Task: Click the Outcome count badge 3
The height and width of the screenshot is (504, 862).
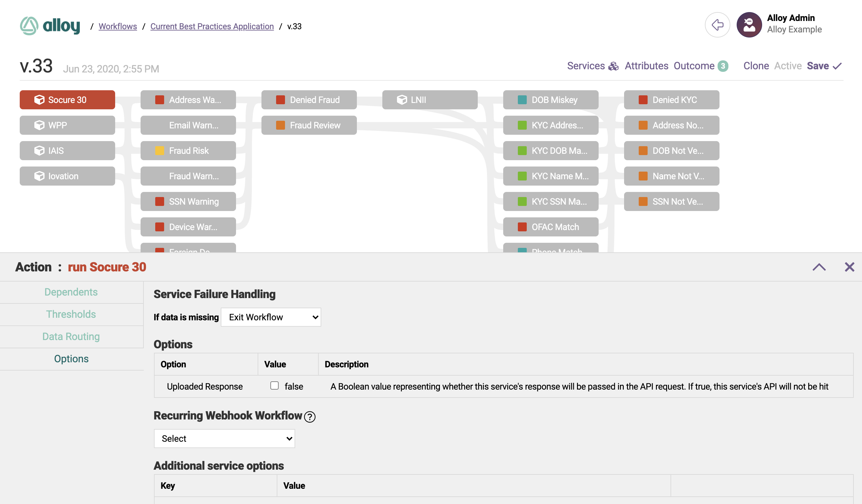Action: tap(723, 66)
